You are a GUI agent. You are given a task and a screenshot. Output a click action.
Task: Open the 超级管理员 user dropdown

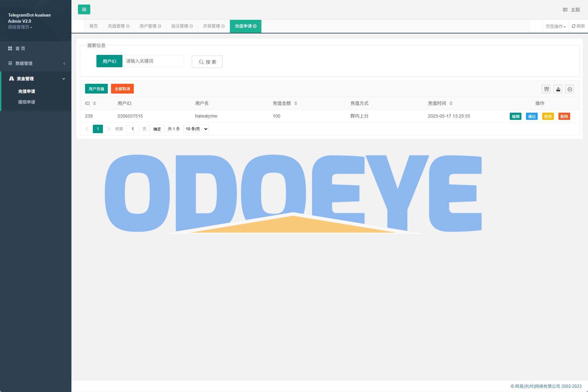click(x=20, y=27)
